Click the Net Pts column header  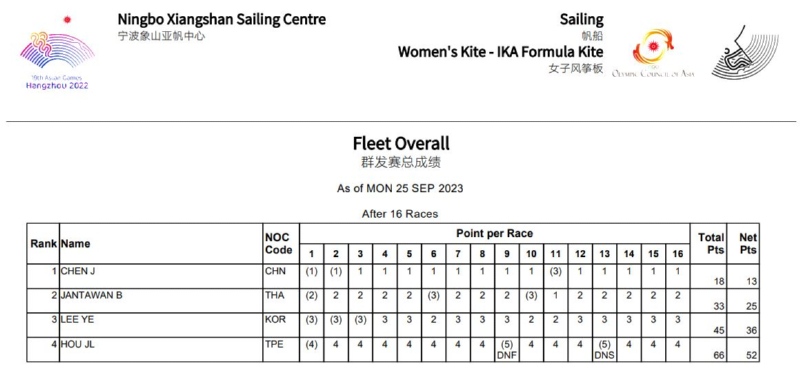[748, 244]
